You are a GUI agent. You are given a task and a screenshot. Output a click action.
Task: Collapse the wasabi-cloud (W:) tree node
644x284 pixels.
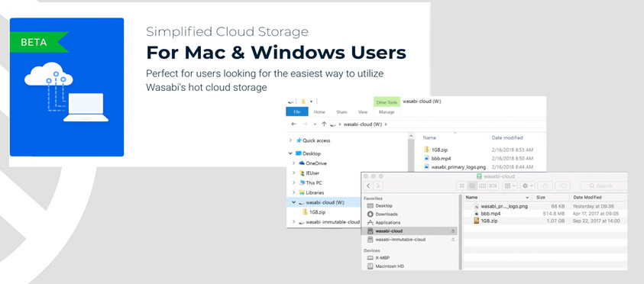pos(293,202)
